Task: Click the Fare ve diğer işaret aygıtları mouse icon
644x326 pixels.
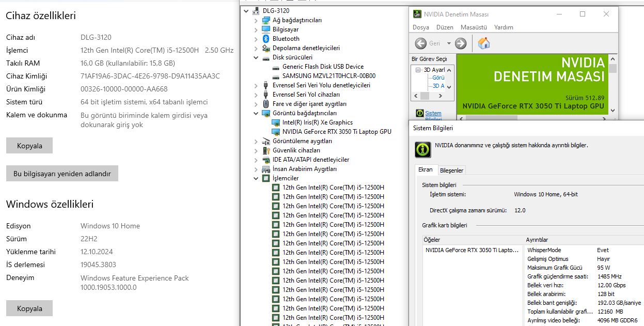Action: pyautogui.click(x=266, y=104)
